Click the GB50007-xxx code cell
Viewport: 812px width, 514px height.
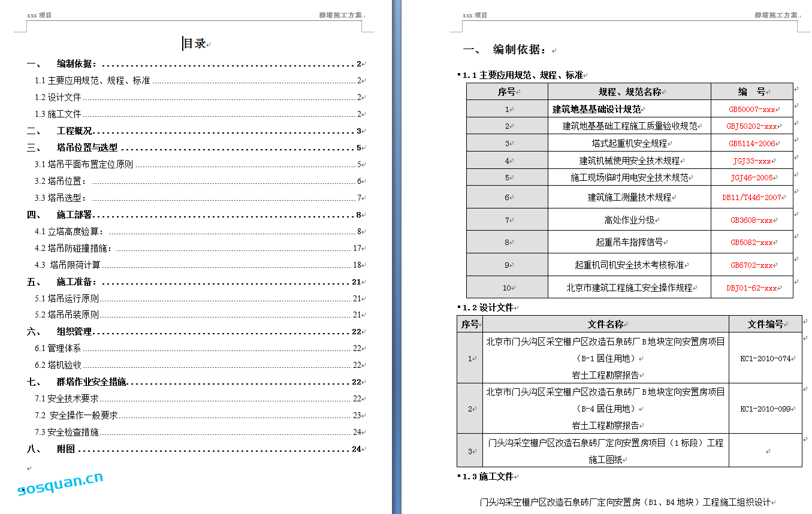click(751, 110)
